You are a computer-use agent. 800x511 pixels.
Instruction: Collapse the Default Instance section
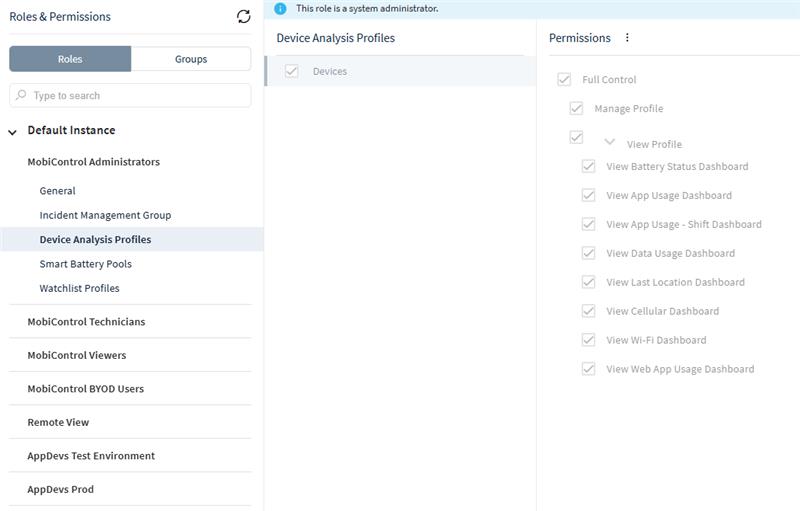[x=13, y=132]
